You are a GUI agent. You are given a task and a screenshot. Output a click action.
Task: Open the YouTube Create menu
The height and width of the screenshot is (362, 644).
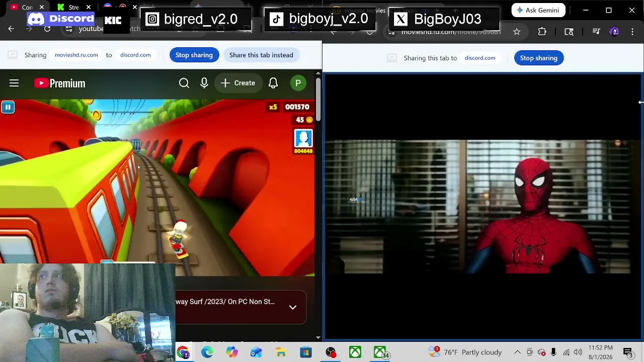(237, 83)
